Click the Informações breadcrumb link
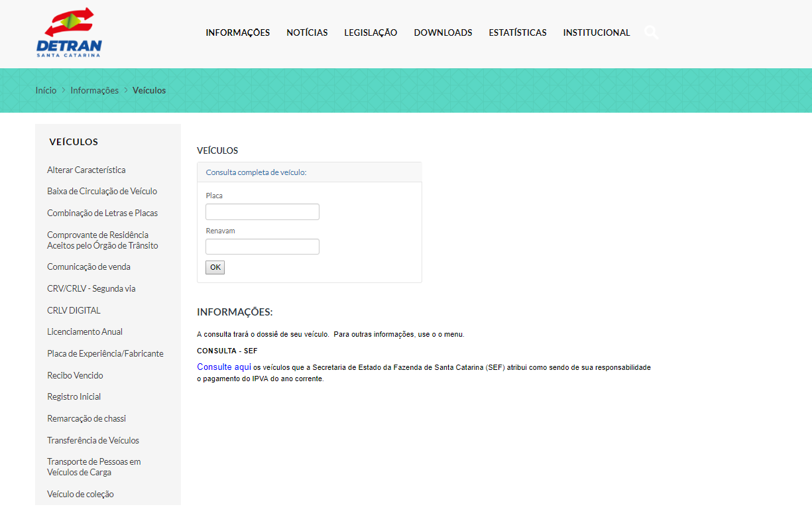This screenshot has height=529, width=812. (94, 90)
